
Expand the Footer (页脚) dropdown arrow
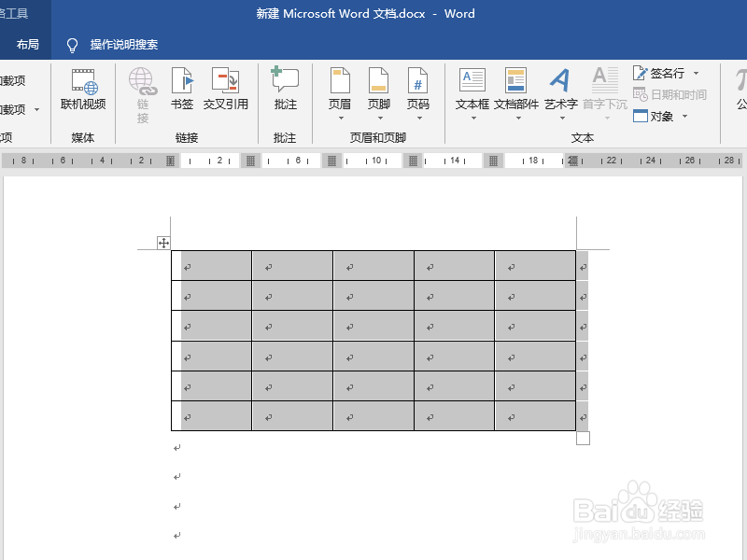click(380, 119)
